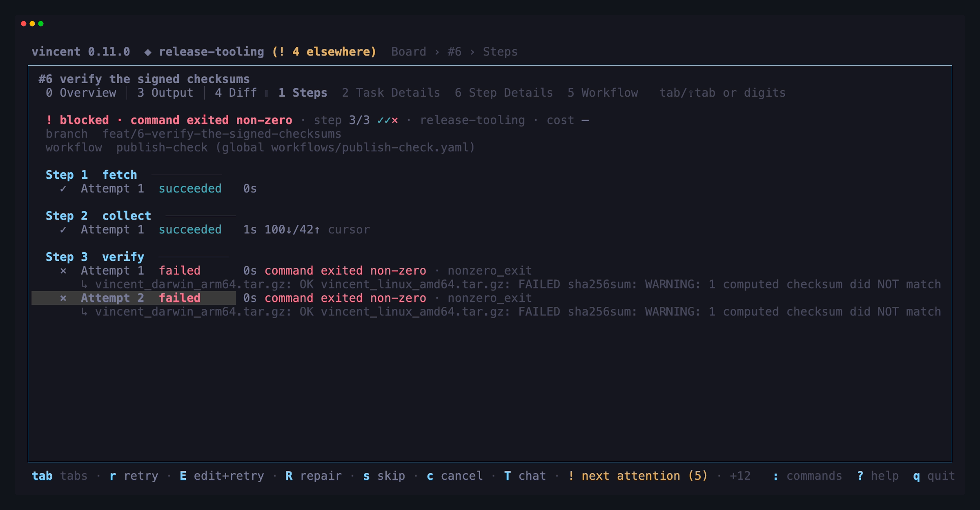
Task: Click the ': commands' footer shortcut
Action: pyautogui.click(x=807, y=476)
